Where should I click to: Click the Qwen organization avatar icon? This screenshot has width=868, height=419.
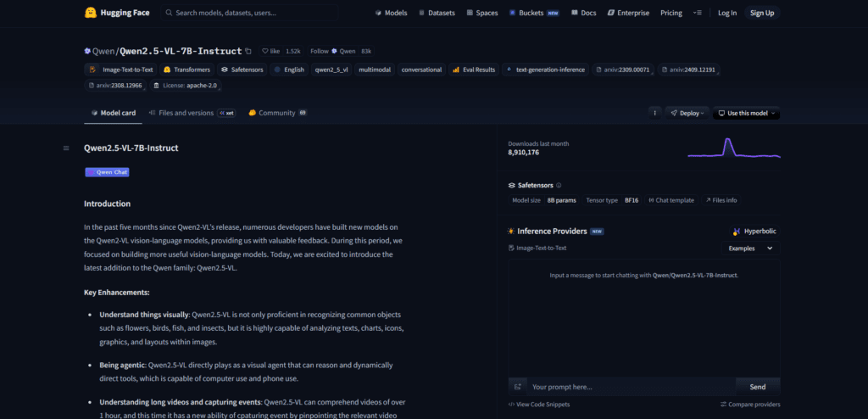point(87,51)
